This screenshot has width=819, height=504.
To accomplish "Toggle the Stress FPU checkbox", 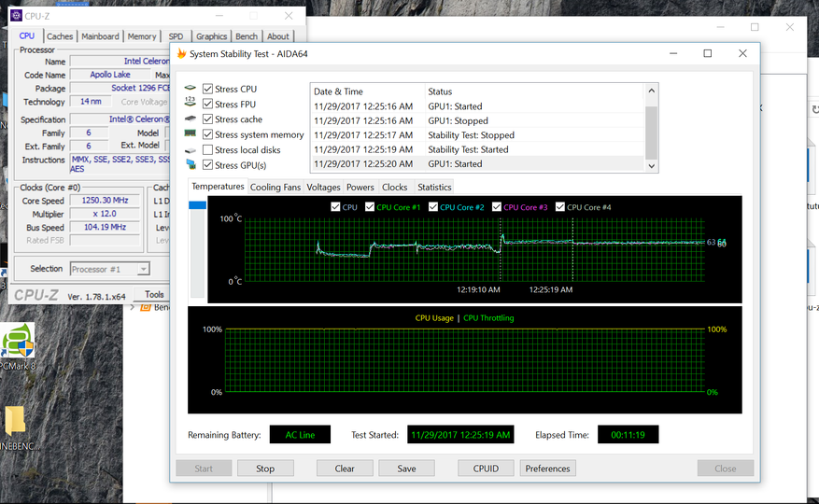I will point(207,104).
